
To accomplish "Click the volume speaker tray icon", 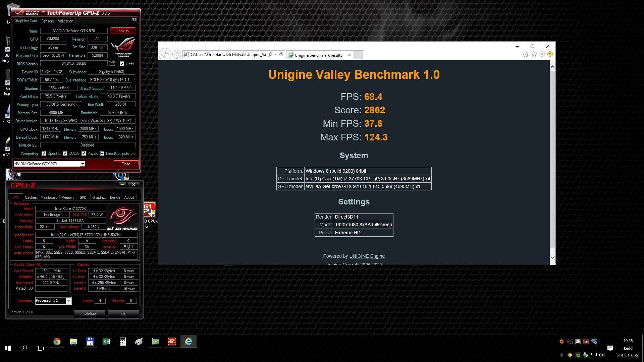I will (x=602, y=355).
